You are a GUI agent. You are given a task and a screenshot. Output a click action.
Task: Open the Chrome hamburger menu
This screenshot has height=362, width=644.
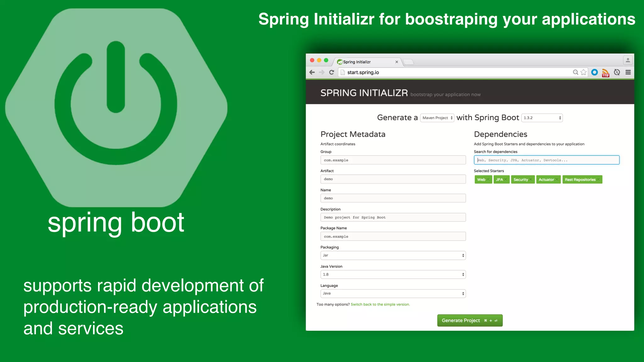[628, 72]
